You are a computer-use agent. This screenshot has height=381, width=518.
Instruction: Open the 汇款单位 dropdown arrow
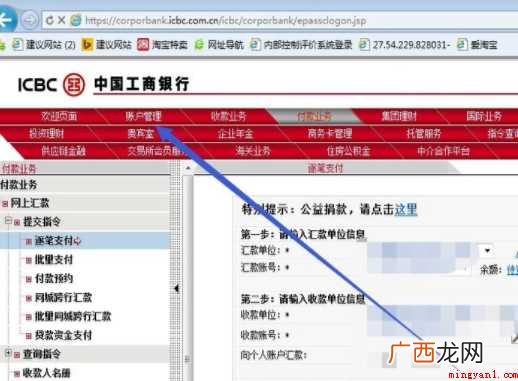coord(487,250)
